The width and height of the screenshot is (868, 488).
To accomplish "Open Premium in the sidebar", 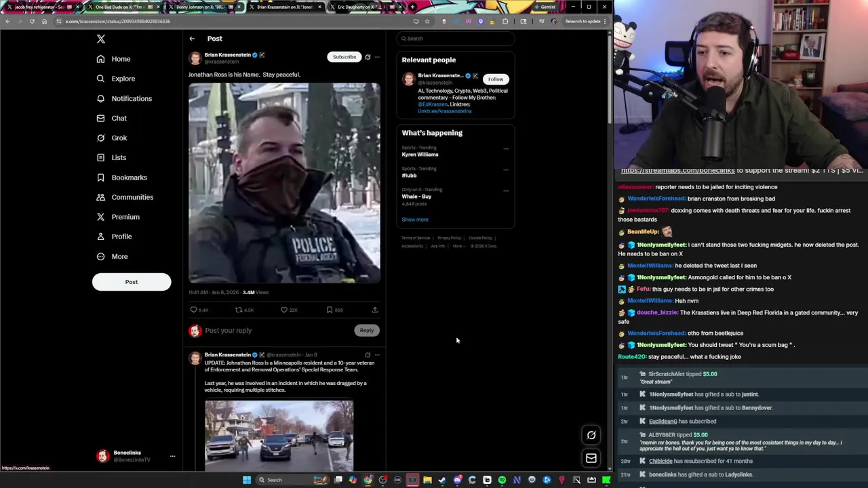I will click(x=117, y=217).
